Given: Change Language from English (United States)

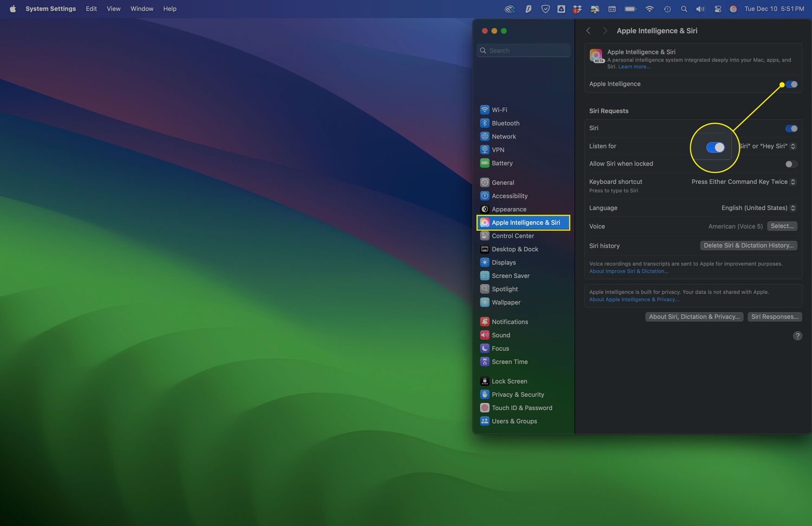Looking at the screenshot, I should tap(758, 208).
